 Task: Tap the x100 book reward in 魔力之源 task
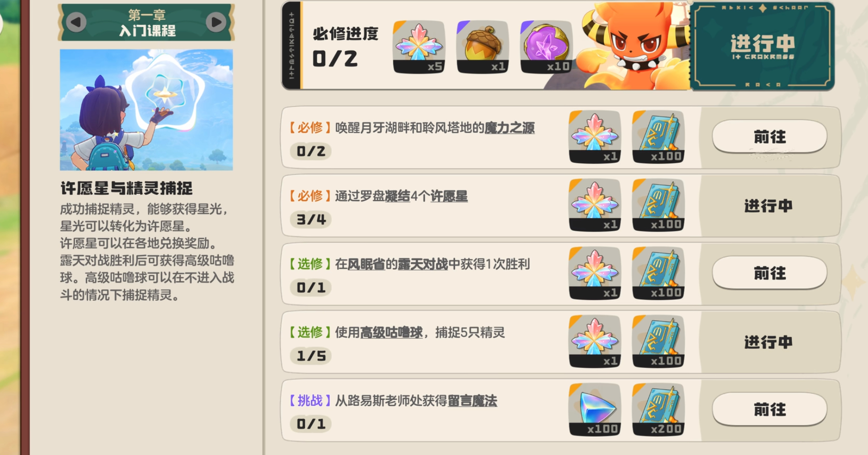[659, 137]
